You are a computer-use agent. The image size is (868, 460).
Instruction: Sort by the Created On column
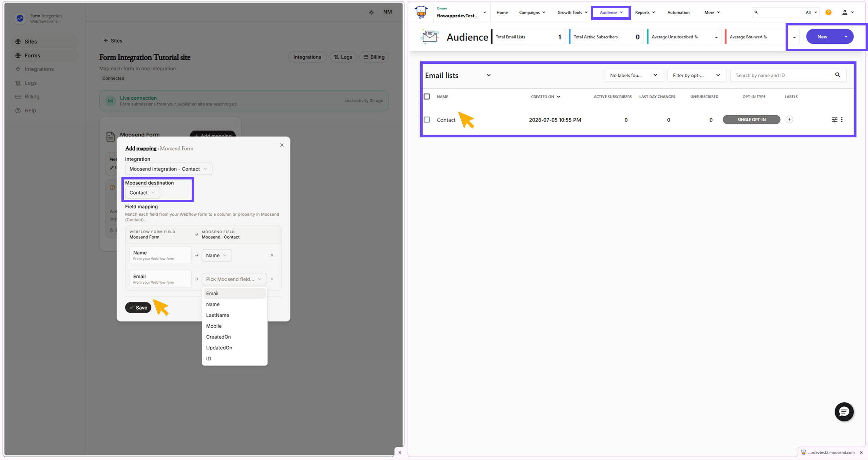pos(545,97)
